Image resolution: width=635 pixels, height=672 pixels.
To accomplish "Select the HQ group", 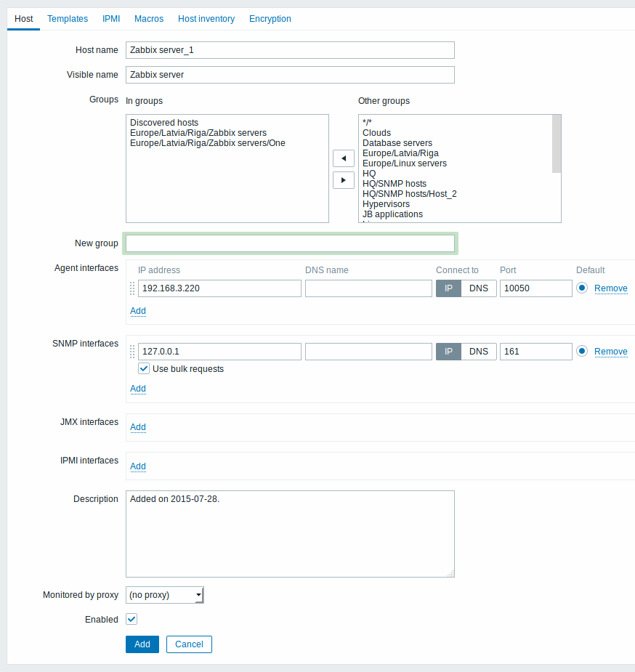I will pyautogui.click(x=369, y=174).
